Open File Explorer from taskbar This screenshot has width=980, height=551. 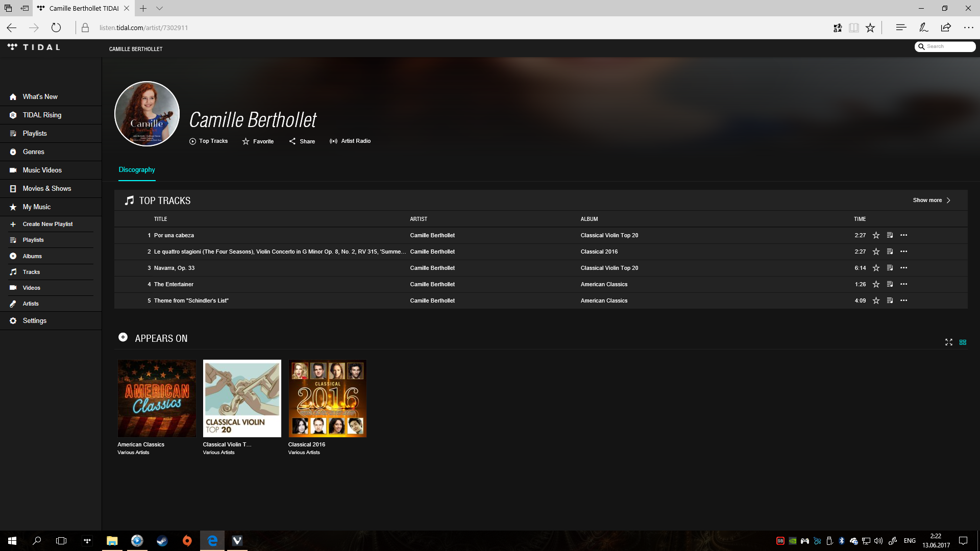[x=112, y=541]
